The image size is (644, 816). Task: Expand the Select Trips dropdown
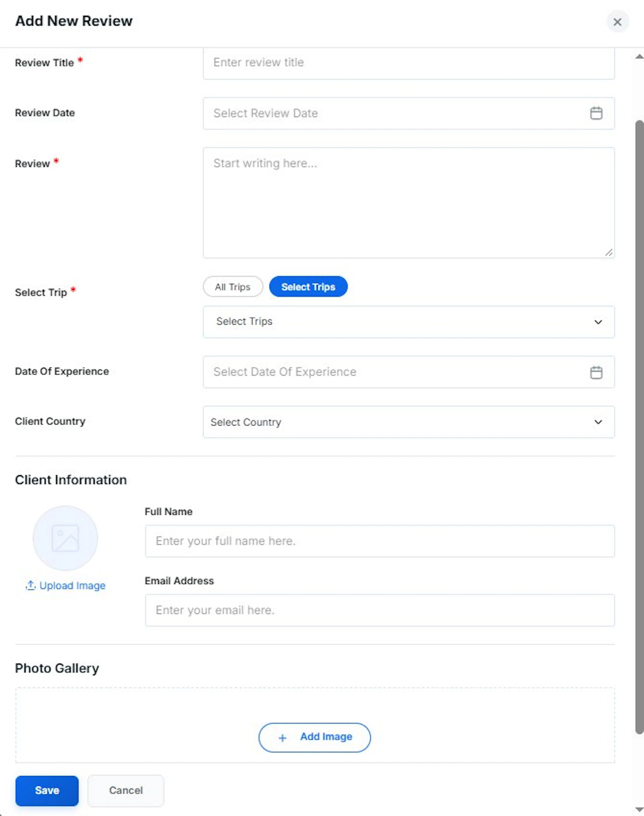coord(409,322)
